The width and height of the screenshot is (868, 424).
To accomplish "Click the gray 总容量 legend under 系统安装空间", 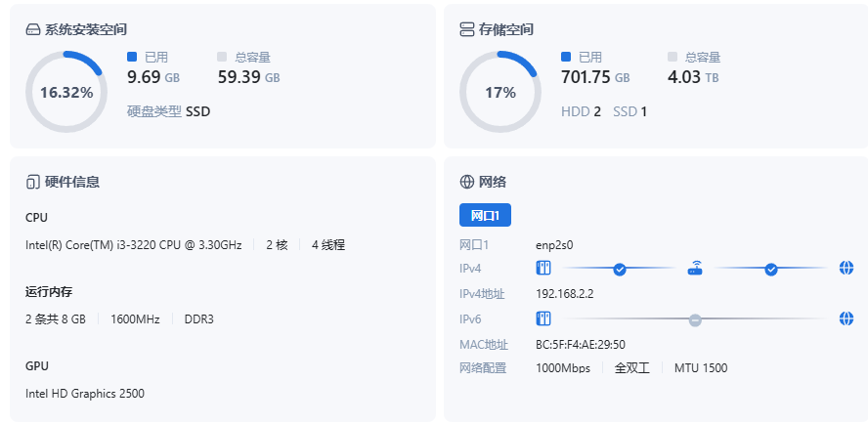I will [x=244, y=57].
